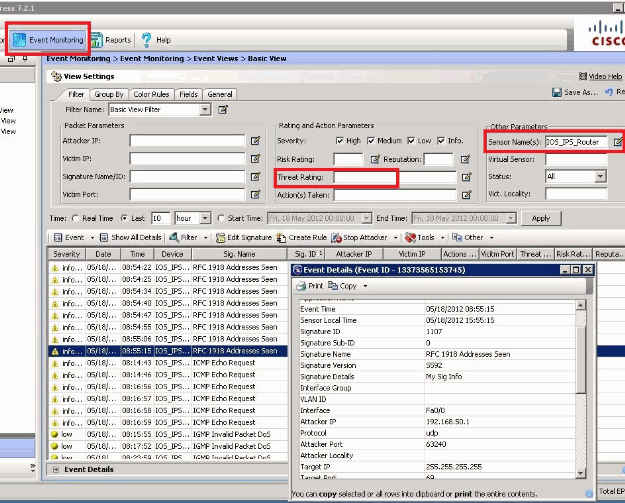Click the Threat Rating input field
The width and height of the screenshot is (625, 503).
click(x=395, y=177)
